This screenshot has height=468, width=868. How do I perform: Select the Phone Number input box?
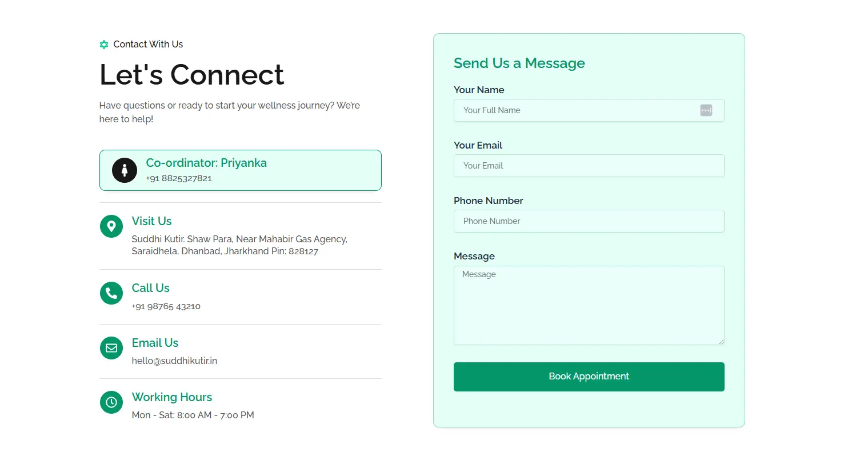pyautogui.click(x=589, y=221)
